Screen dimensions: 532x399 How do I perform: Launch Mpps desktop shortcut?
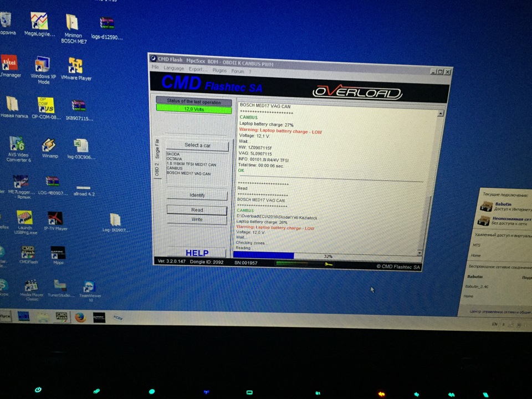tap(58, 255)
